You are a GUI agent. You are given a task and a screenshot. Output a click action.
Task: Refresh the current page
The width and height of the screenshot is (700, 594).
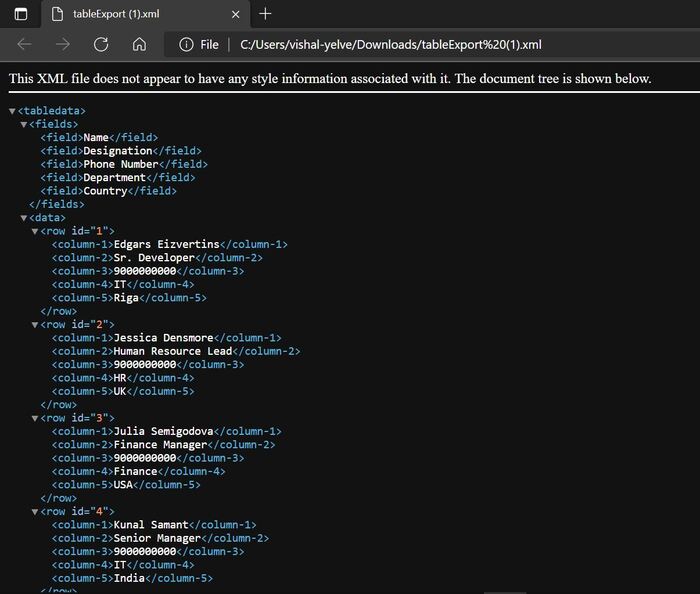coord(101,44)
